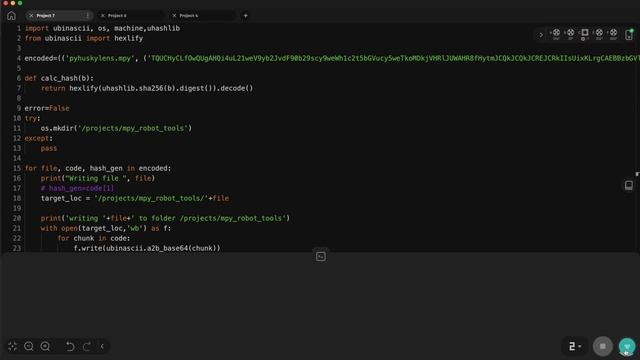Click the fit-to-screen center icon
Screen dimensions: 640x360
coord(12,346)
